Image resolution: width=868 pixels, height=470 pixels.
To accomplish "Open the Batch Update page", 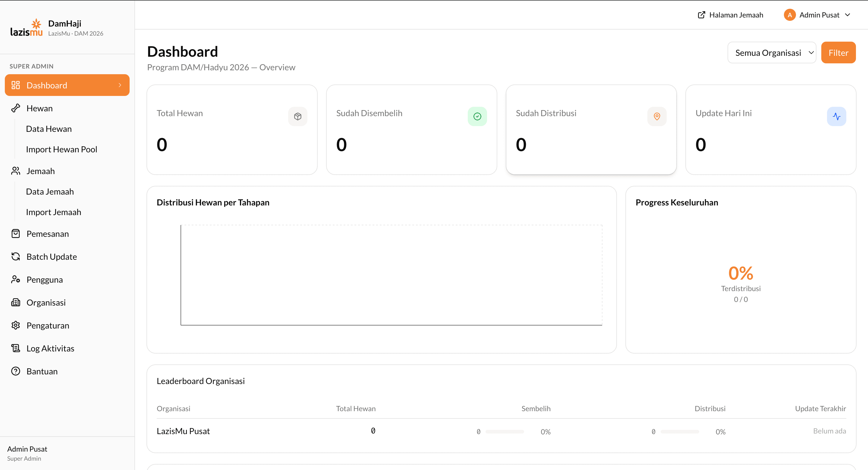I will 67,257.
